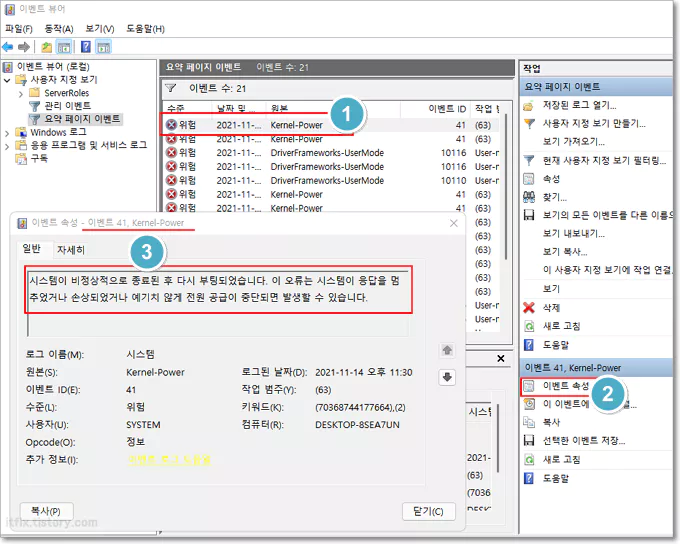Screen dimensions: 680x544
Task: Click the toolbar help question-mark icon
Action: (x=86, y=47)
